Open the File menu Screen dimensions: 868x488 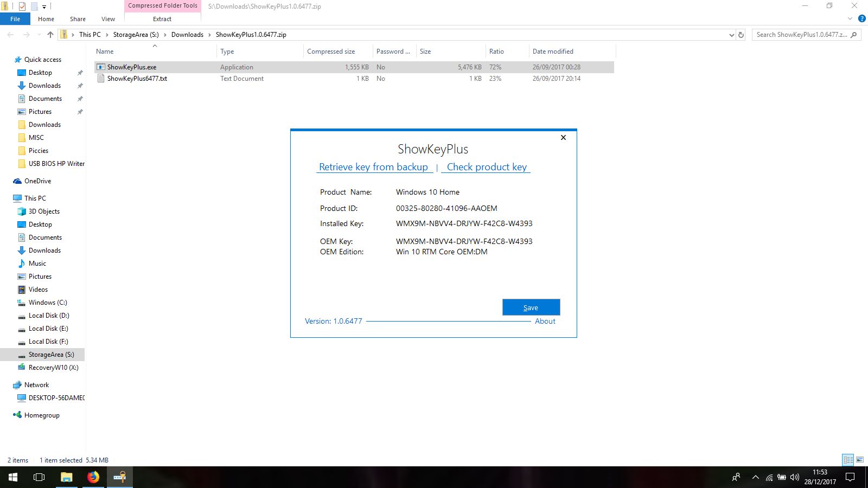15,19
